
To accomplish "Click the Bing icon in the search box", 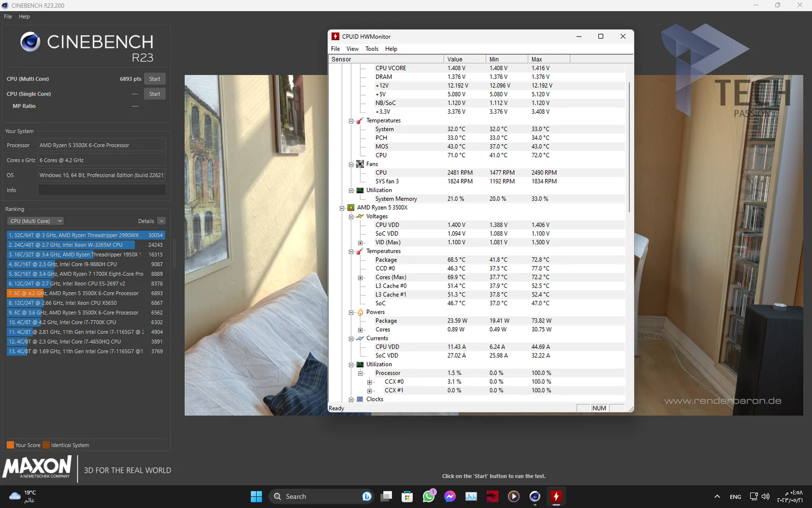I will pos(366,496).
